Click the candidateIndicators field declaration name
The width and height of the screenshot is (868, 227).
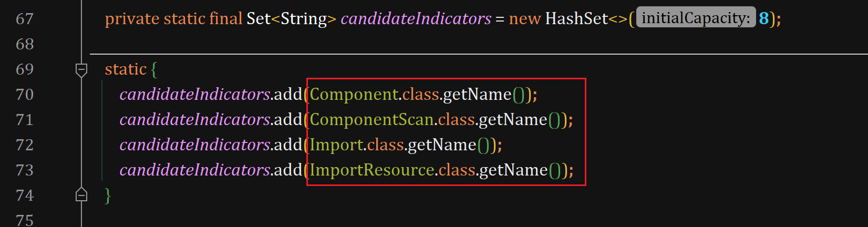click(416, 19)
